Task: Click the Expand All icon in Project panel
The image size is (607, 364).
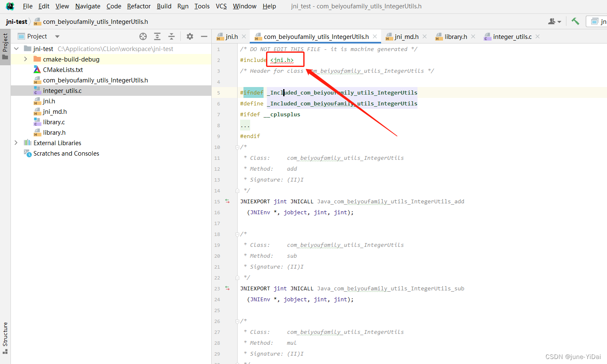Action: pos(157,36)
